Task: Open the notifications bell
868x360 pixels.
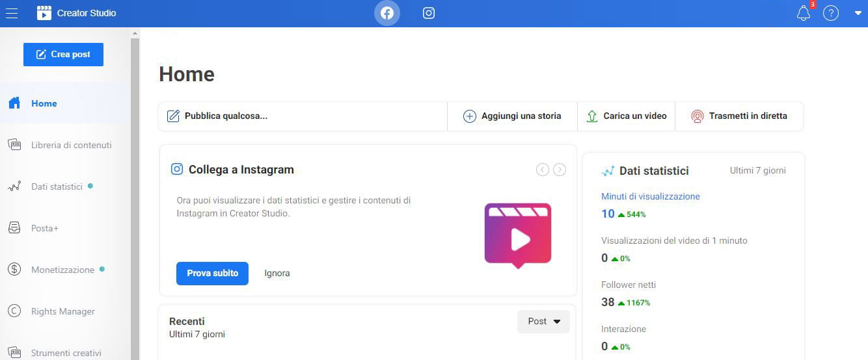Action: tap(804, 13)
